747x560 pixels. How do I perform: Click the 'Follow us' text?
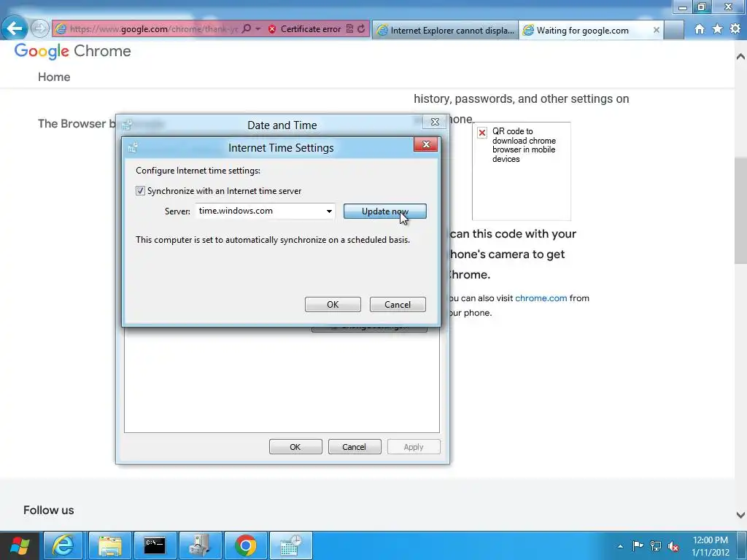tap(49, 510)
